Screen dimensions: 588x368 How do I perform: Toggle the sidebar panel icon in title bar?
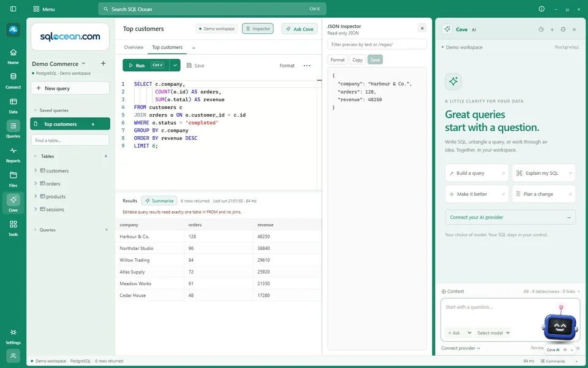[x=13, y=9]
